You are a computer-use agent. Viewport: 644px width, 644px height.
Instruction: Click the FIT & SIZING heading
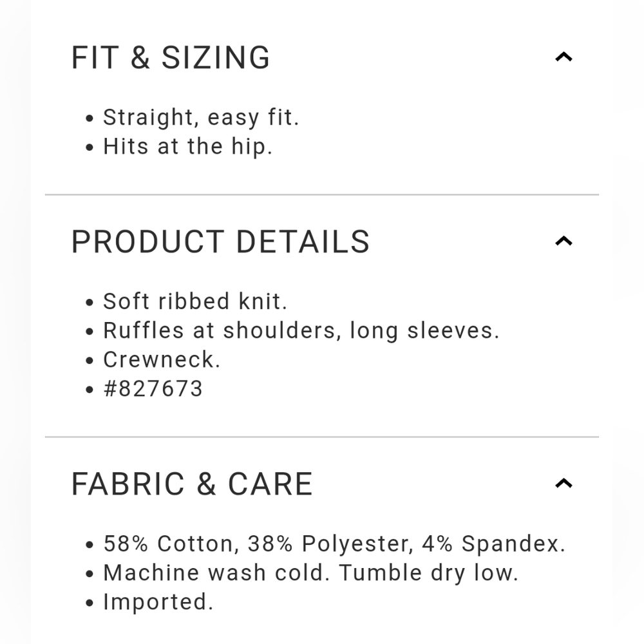(171, 58)
